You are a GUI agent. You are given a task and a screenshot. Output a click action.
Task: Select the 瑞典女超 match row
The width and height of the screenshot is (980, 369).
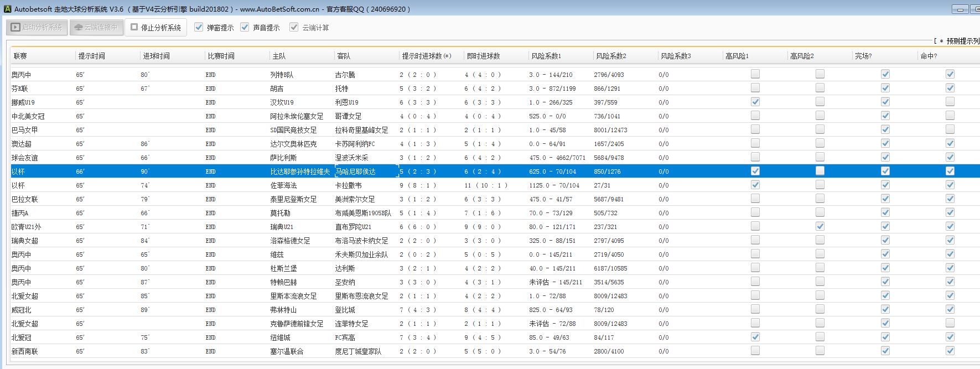tap(277, 241)
